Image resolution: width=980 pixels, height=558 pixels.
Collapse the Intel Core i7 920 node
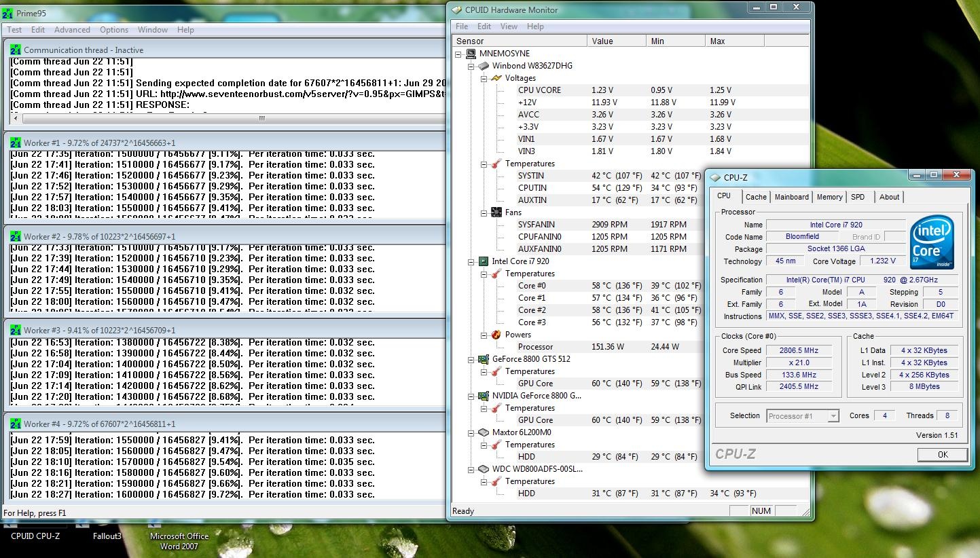[472, 261]
